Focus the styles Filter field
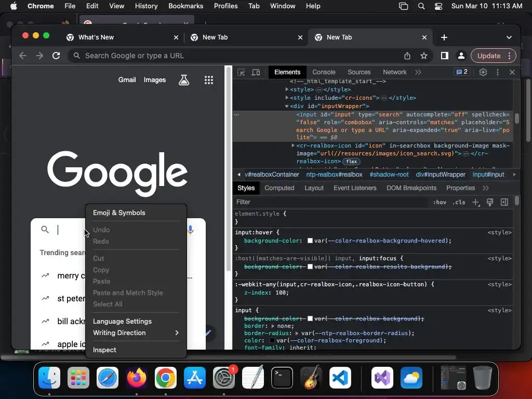 [x=331, y=202]
